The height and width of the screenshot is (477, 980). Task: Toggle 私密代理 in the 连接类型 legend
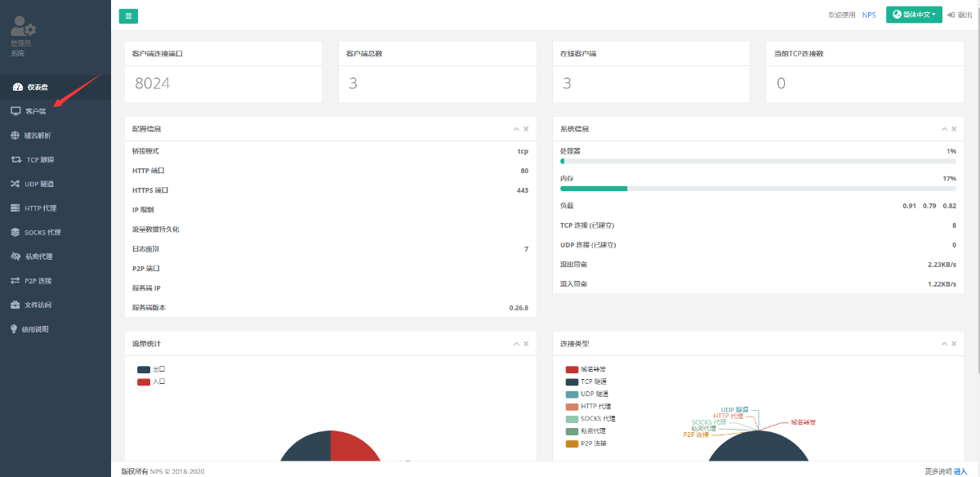(x=586, y=430)
